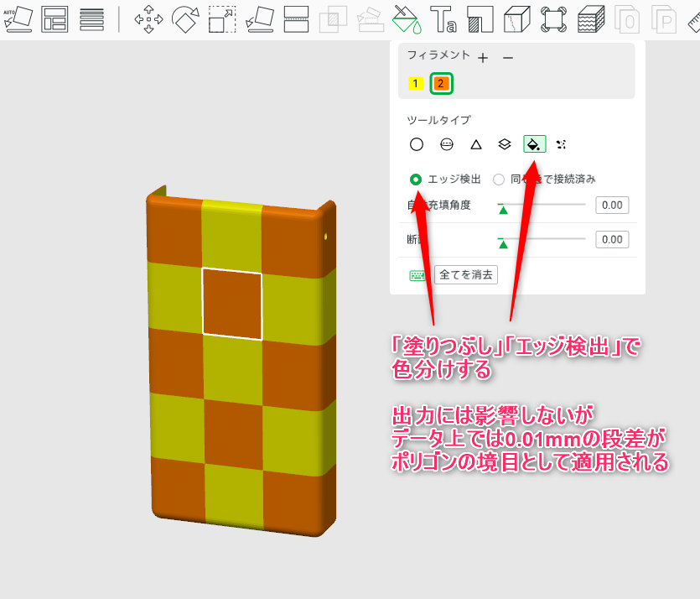Click the Arrange plates layout icon
The height and width of the screenshot is (599, 700).
click(x=54, y=19)
